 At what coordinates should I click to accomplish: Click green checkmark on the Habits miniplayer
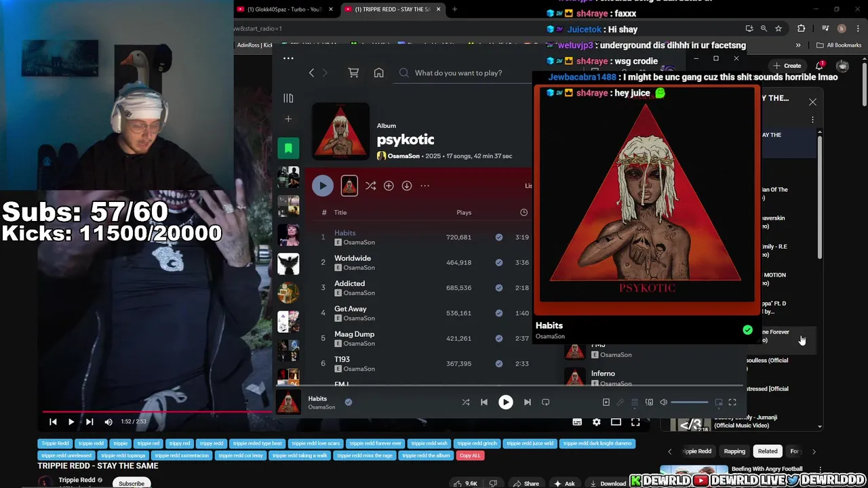[x=747, y=330]
